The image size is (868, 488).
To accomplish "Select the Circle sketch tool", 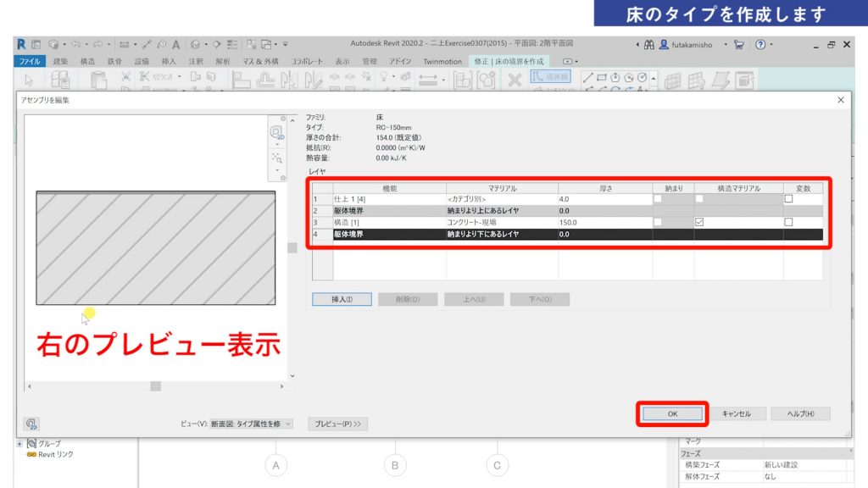I will [x=642, y=77].
